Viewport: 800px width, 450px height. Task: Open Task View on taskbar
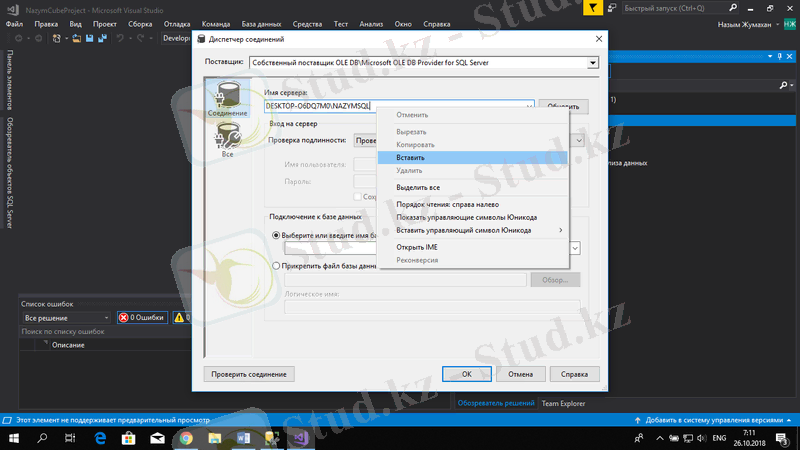(70, 438)
